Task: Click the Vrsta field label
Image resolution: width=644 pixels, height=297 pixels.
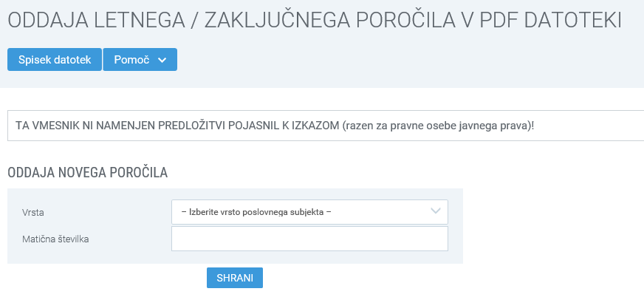Action: coord(33,213)
